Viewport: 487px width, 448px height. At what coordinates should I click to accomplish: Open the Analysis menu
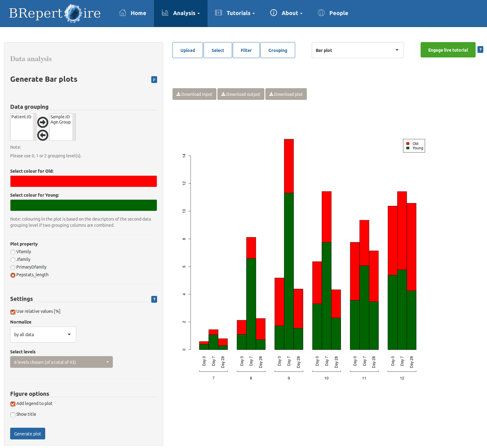click(181, 13)
